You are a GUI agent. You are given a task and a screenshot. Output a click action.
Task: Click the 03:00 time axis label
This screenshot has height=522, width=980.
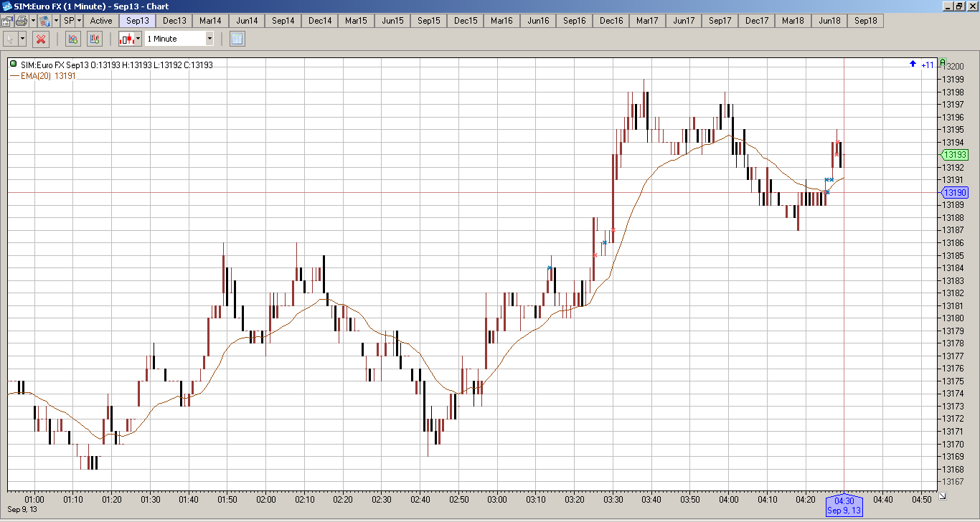pos(497,499)
